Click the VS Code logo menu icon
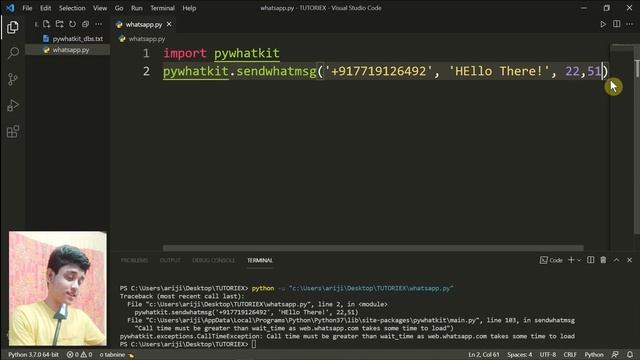640x360 pixels. pos(10,8)
